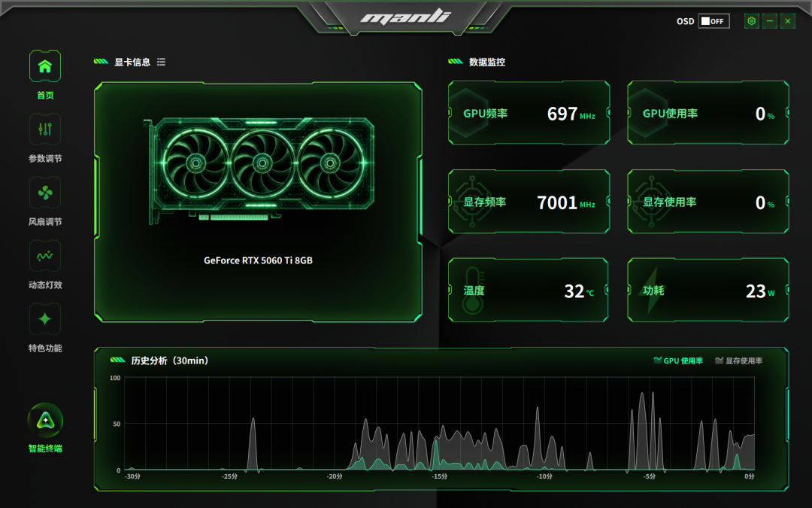Viewport: 812px width, 508px height.
Task: Click the -5分 mark on history chart
Action: 649,476
